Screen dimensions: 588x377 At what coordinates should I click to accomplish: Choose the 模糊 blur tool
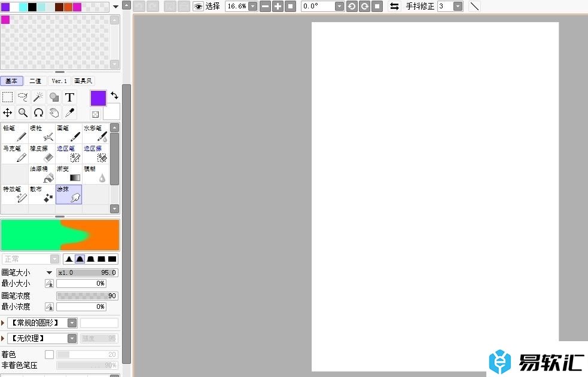pos(96,174)
